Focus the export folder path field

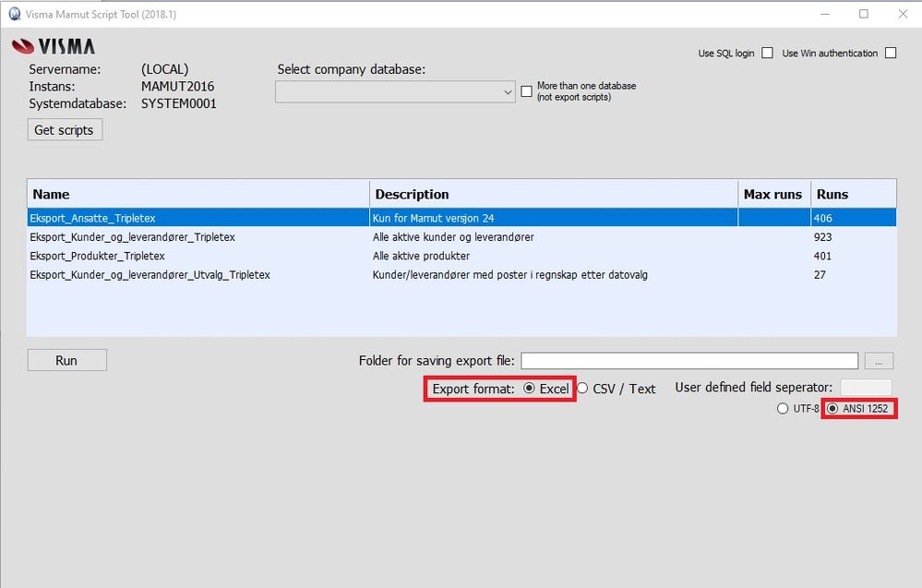coord(689,360)
